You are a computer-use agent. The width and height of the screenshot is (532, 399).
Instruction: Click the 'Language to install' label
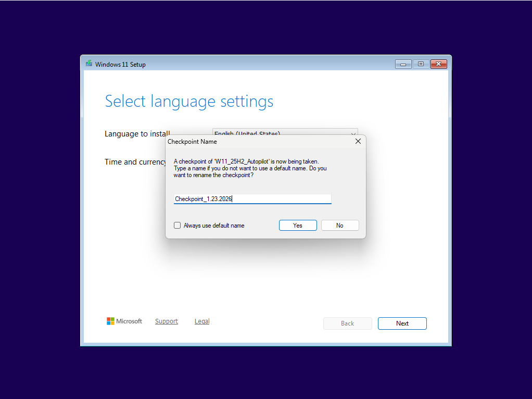coord(134,134)
